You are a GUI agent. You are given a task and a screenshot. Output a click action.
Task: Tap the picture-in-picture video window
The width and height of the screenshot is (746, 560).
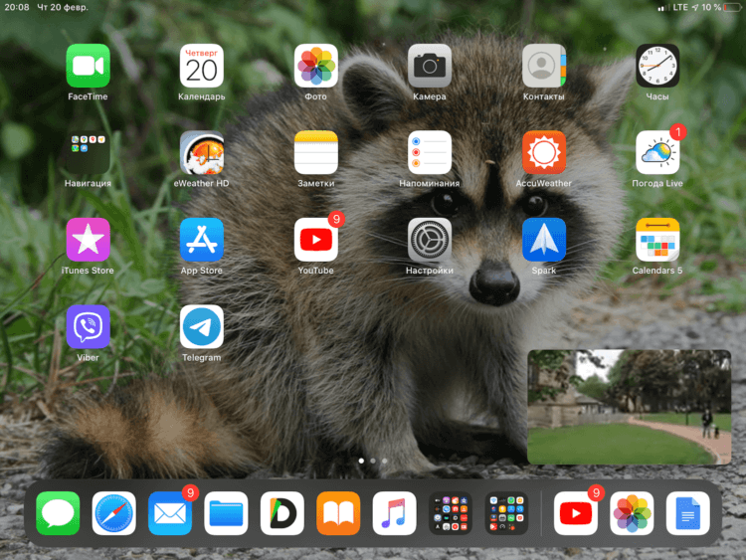tap(629, 407)
